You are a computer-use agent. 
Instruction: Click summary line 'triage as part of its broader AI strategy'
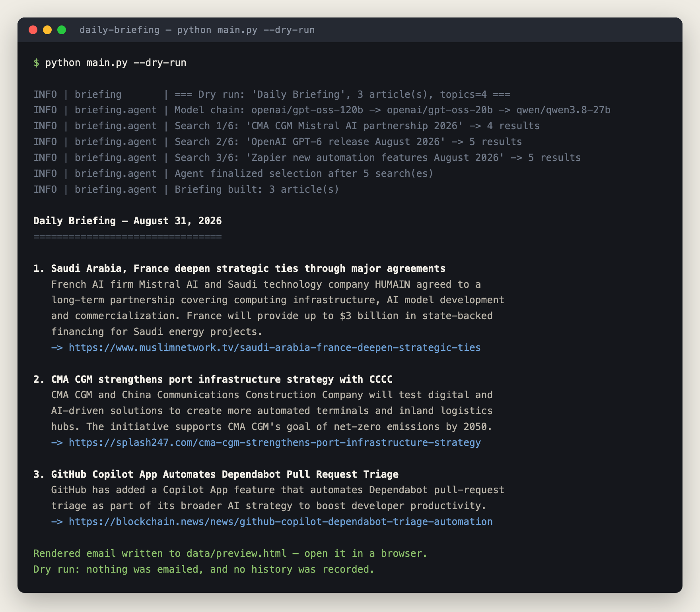[269, 506]
